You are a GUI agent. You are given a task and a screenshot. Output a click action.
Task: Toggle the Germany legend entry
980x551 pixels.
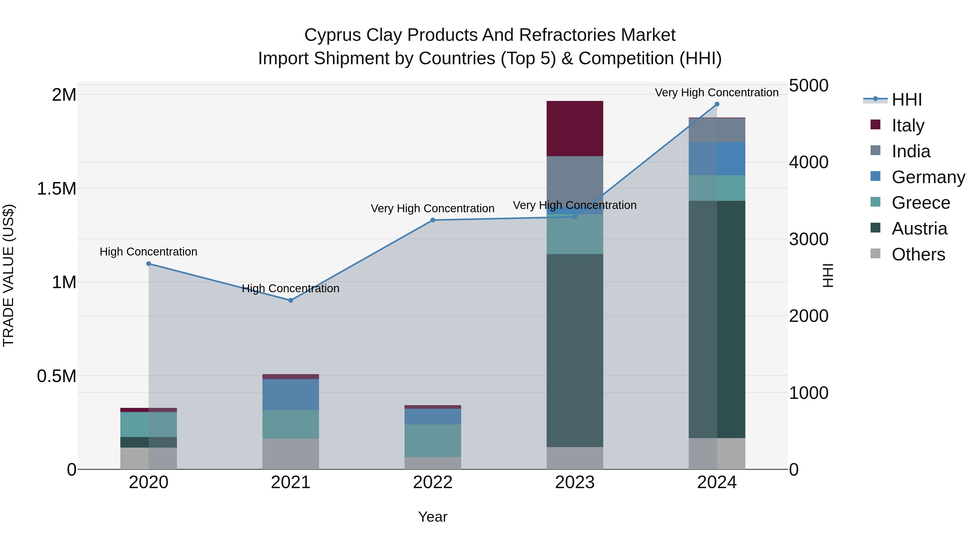coord(918,177)
